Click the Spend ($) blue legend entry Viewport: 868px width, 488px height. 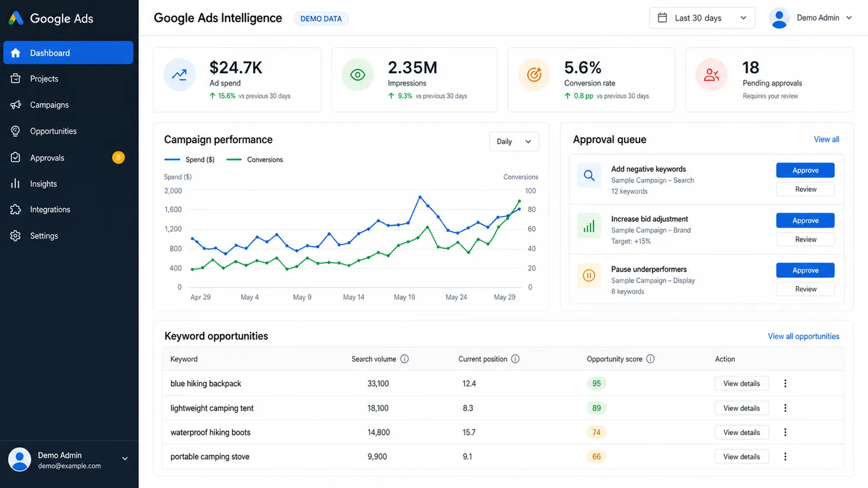[x=189, y=159]
